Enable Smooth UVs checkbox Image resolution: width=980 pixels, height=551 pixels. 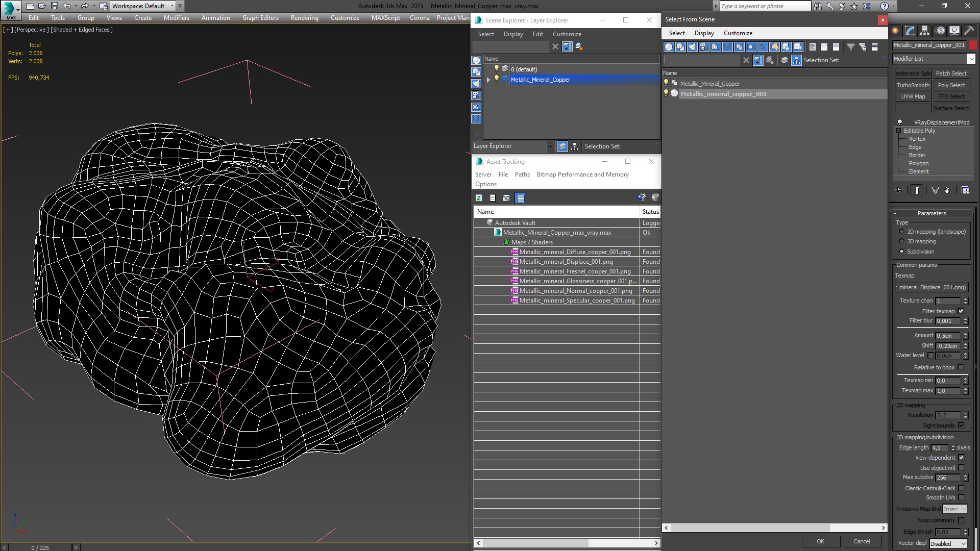click(x=961, y=497)
